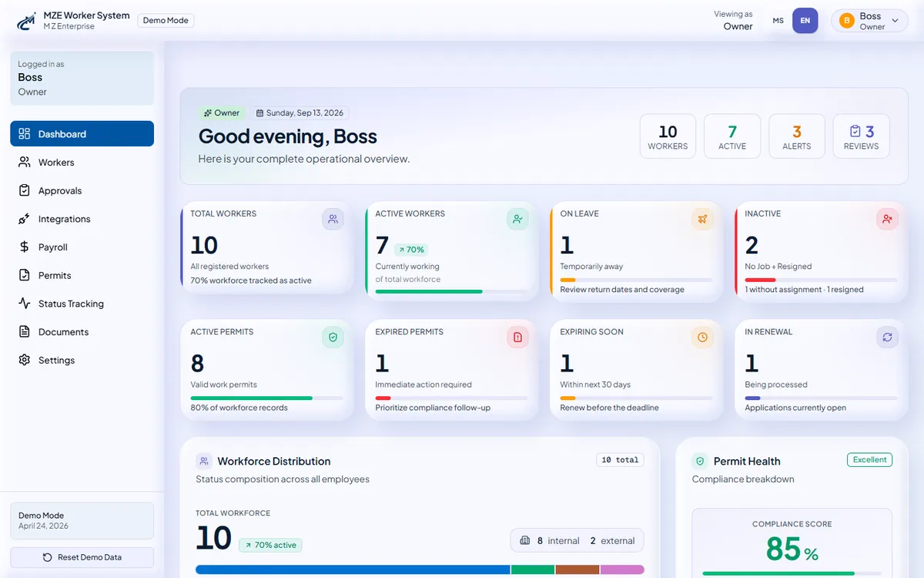Click the orange B avatar icon
The width and height of the screenshot is (924, 578).
click(847, 21)
